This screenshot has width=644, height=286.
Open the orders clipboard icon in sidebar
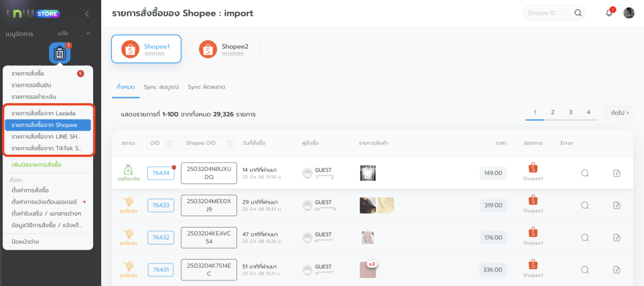click(x=60, y=53)
